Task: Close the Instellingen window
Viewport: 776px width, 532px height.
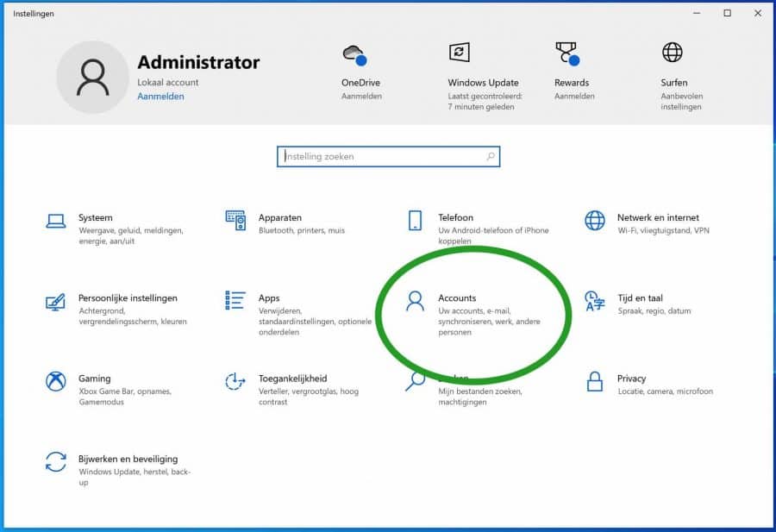Action: tap(758, 13)
